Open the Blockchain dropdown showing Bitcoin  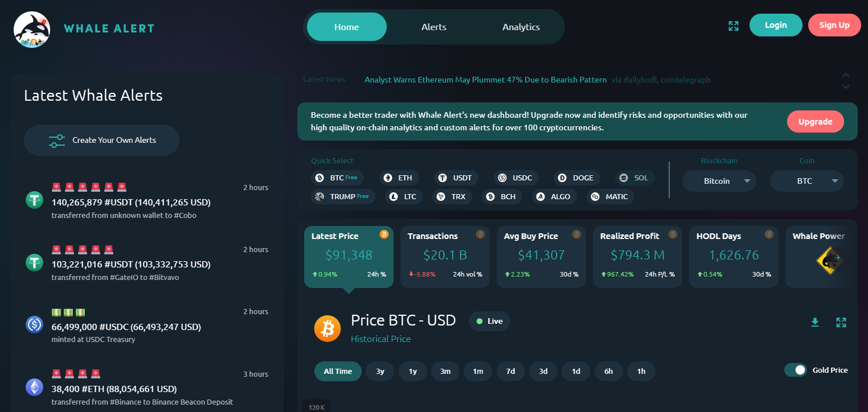(719, 181)
